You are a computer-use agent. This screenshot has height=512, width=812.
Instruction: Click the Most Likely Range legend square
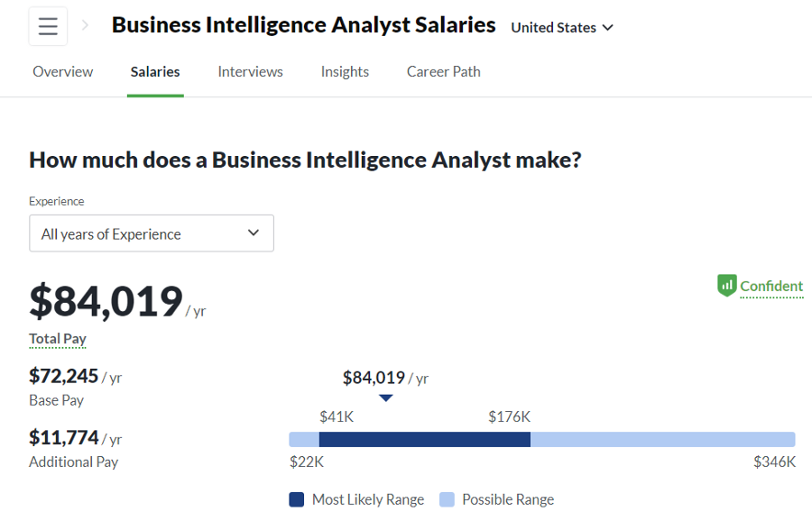click(296, 499)
